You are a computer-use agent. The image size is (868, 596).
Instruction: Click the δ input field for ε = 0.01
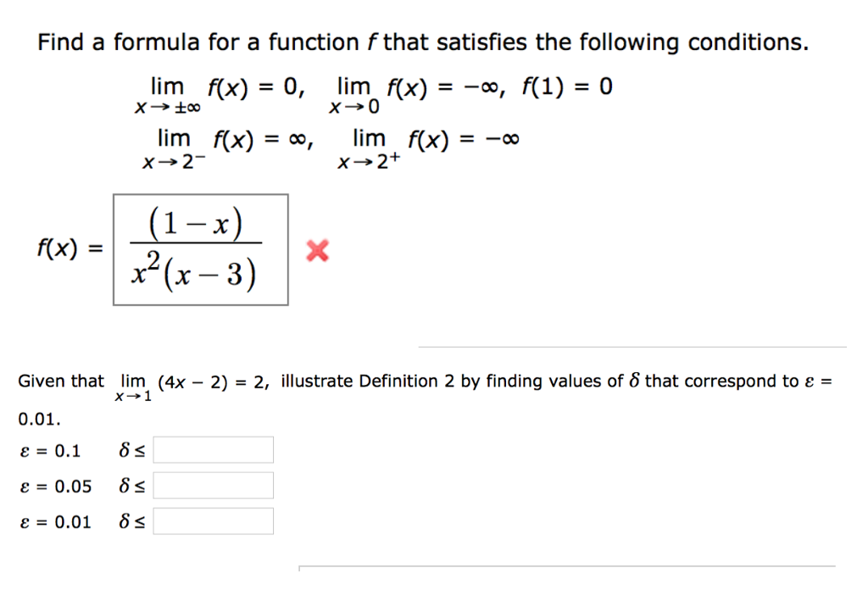tap(213, 521)
